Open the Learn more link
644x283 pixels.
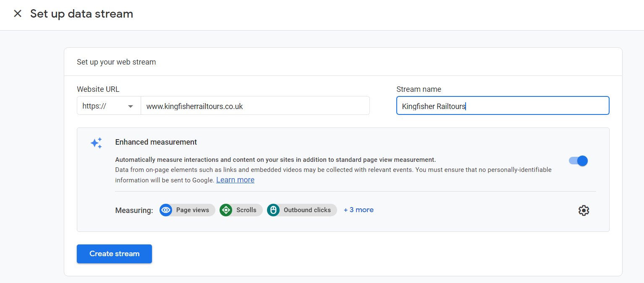[235, 180]
